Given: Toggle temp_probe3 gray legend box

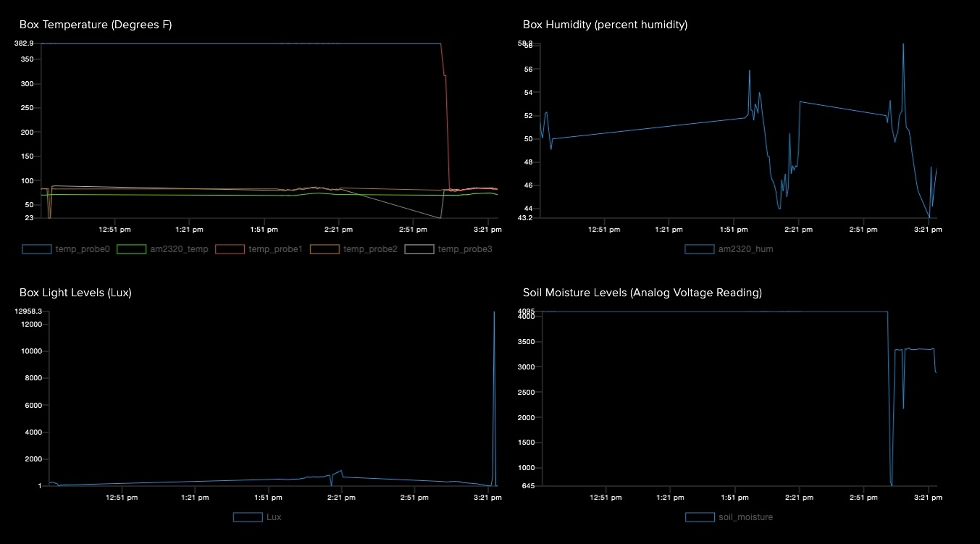Looking at the screenshot, I should 419,249.
